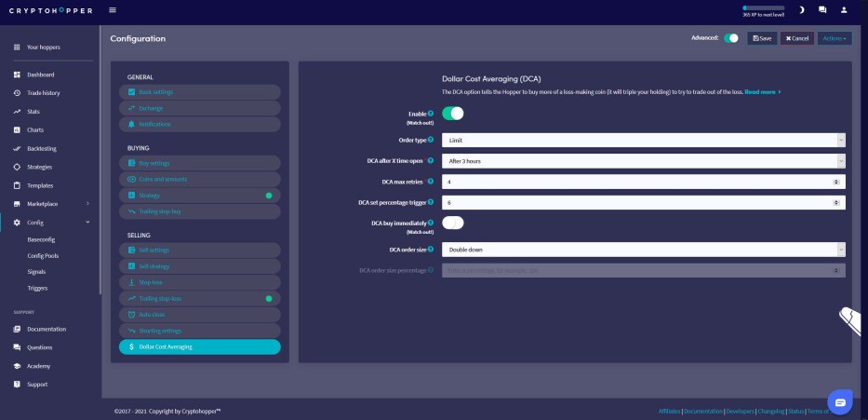
Task: Open Changelog footer link
Action: pos(771,411)
